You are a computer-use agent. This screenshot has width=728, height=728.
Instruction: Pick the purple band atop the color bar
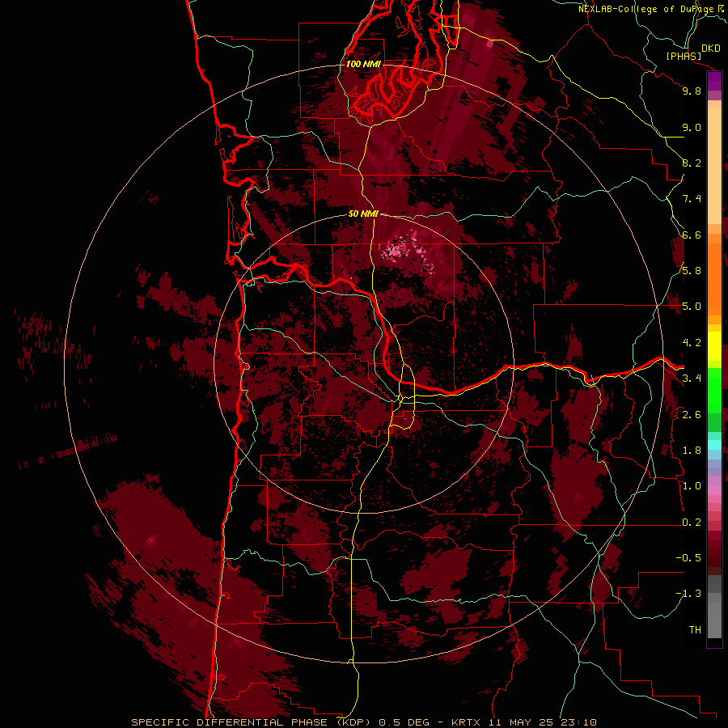coord(714,81)
